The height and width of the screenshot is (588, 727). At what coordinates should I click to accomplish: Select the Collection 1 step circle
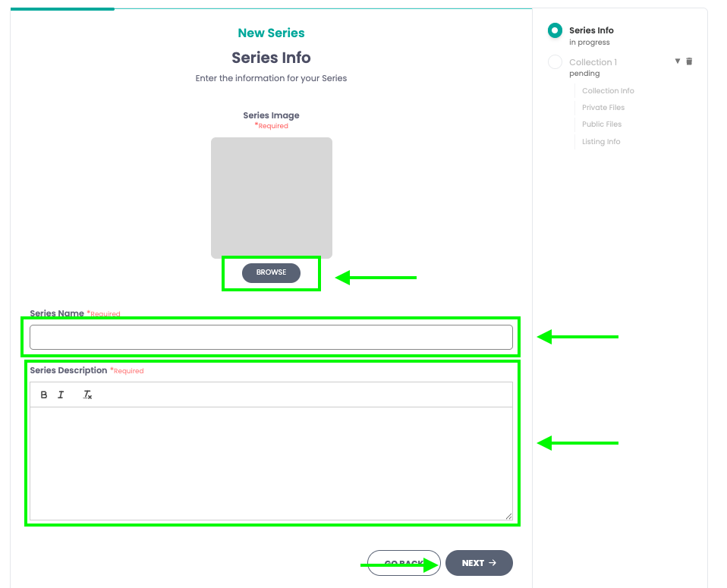tap(555, 62)
